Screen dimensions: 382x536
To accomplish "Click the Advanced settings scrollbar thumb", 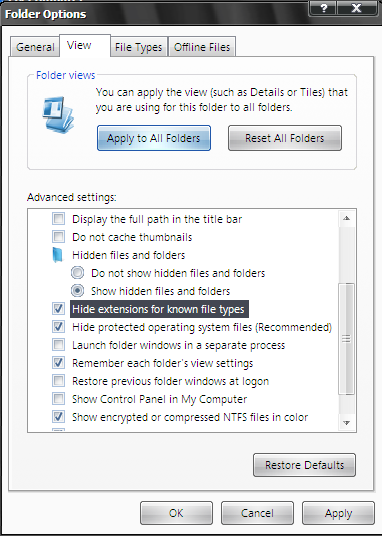I will tap(346, 339).
